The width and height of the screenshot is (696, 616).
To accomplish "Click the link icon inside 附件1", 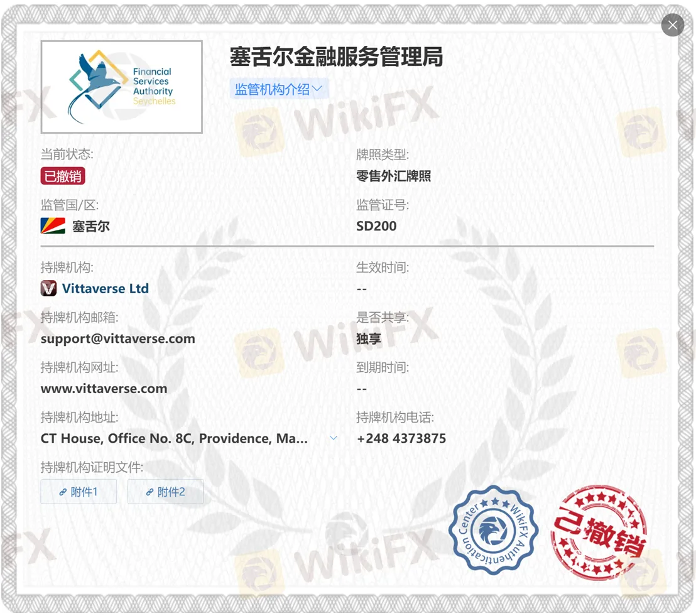I will [63, 492].
